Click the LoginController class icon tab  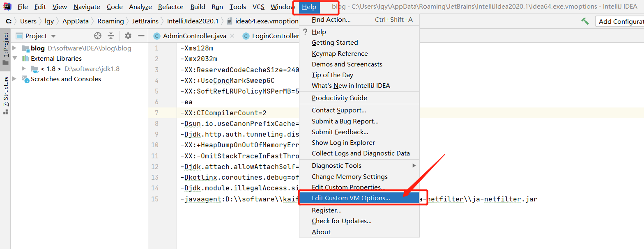[x=246, y=36]
